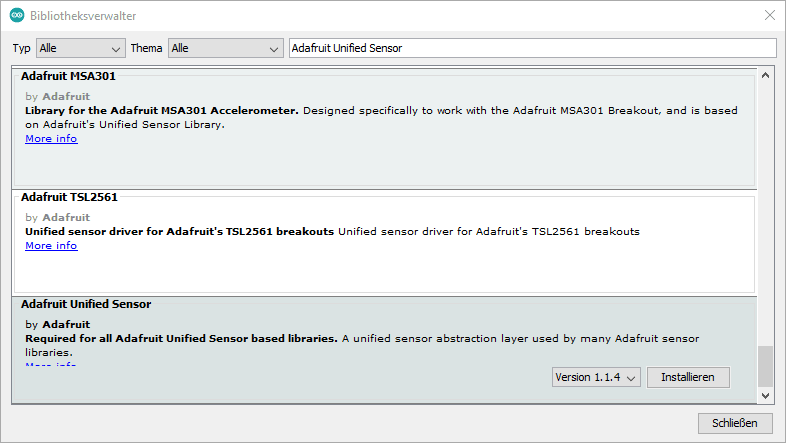786x443 pixels.
Task: Select the Adafruit TSL2561 library title
Action: (69, 198)
